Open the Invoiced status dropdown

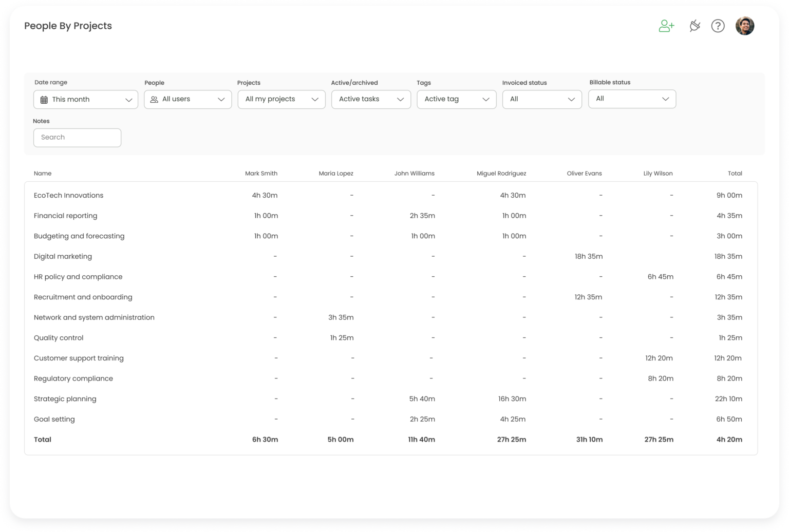pyautogui.click(x=541, y=99)
